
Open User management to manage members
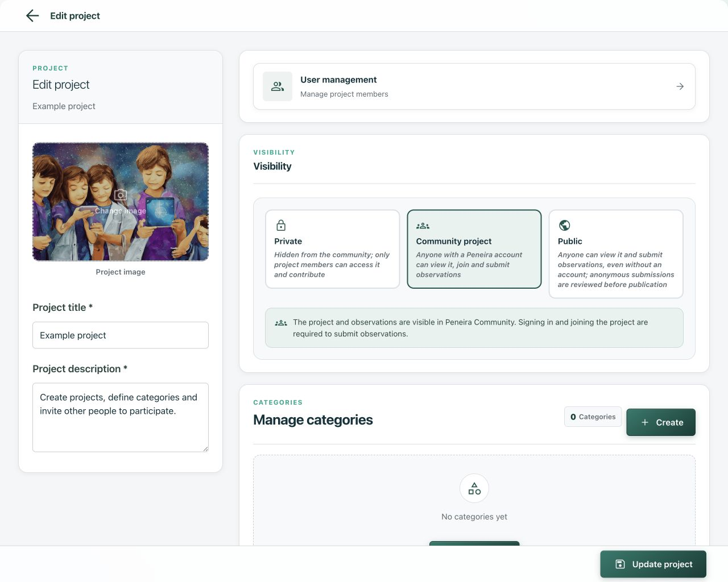tap(474, 86)
